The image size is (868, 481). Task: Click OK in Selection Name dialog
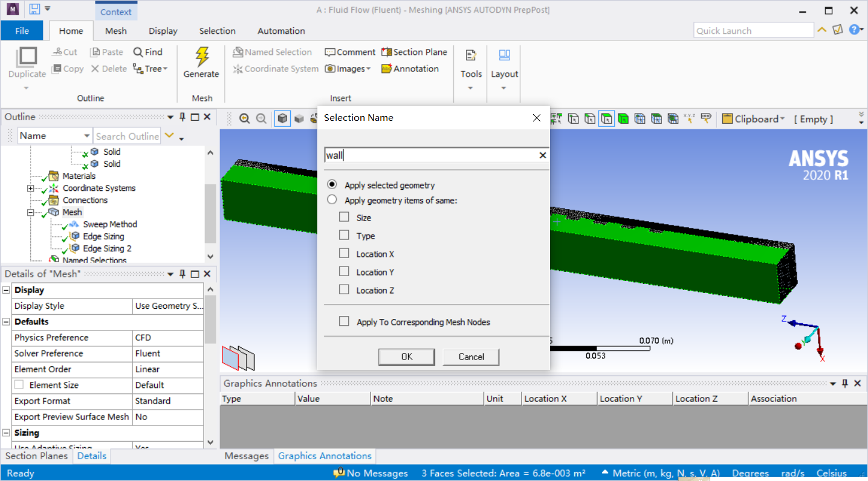407,357
